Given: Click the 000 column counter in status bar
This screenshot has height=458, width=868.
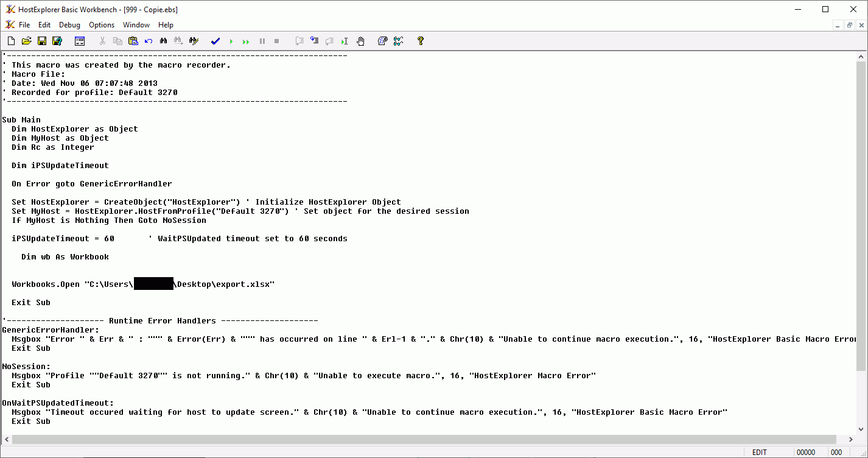Looking at the screenshot, I should tap(836, 453).
